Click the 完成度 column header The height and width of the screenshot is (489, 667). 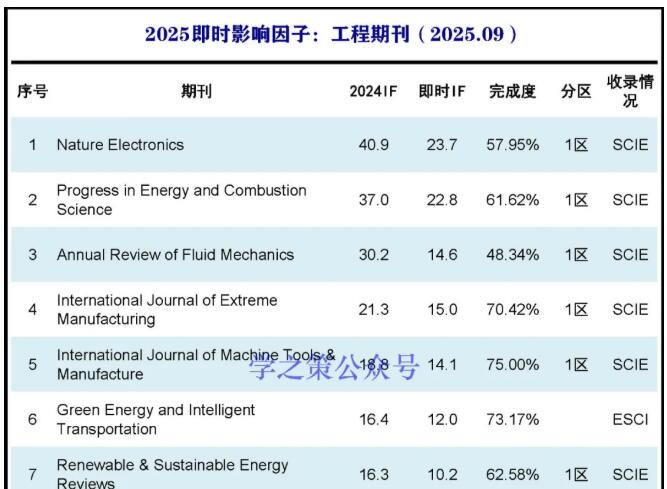512,92
